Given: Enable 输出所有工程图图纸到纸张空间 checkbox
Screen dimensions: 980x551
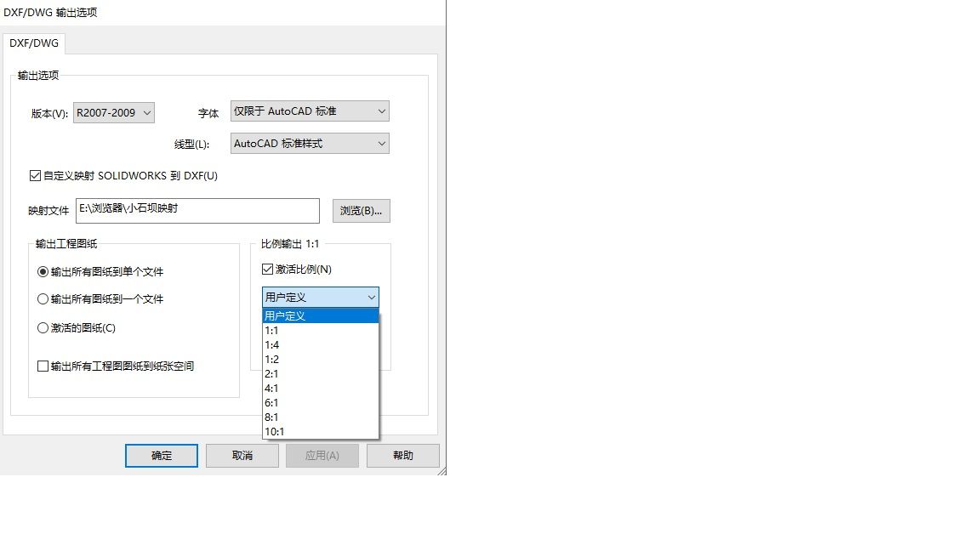Looking at the screenshot, I should click(43, 366).
